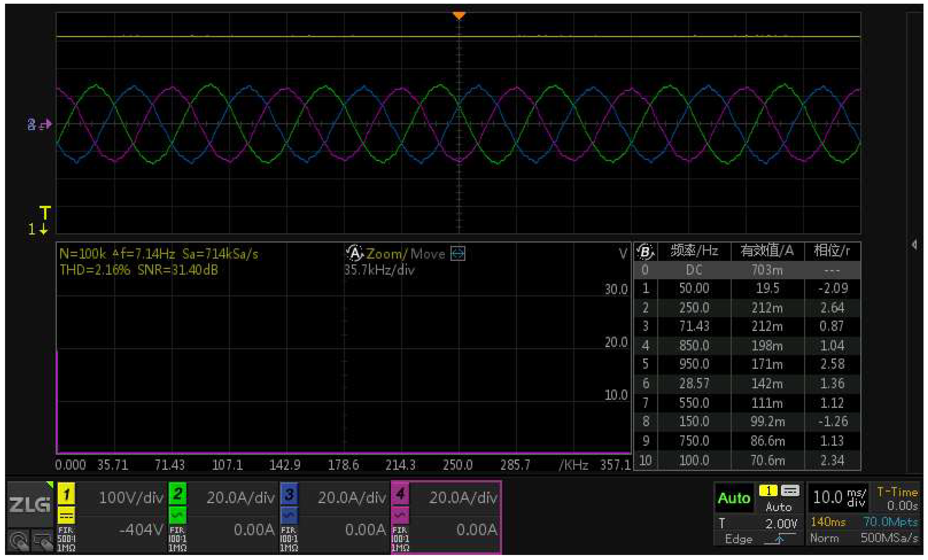Image resolution: width=928 pixels, height=560 pixels.
Task: Click the T-Time 0.00s delay readout
Action: (x=897, y=499)
